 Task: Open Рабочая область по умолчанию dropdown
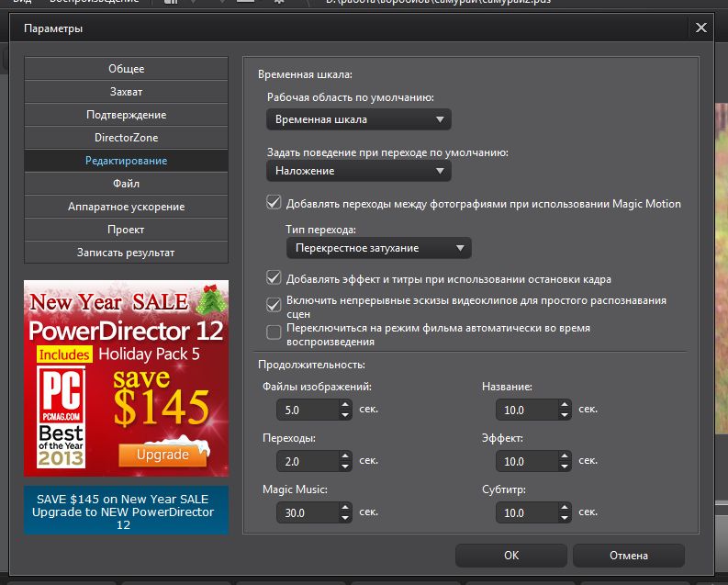(x=359, y=119)
